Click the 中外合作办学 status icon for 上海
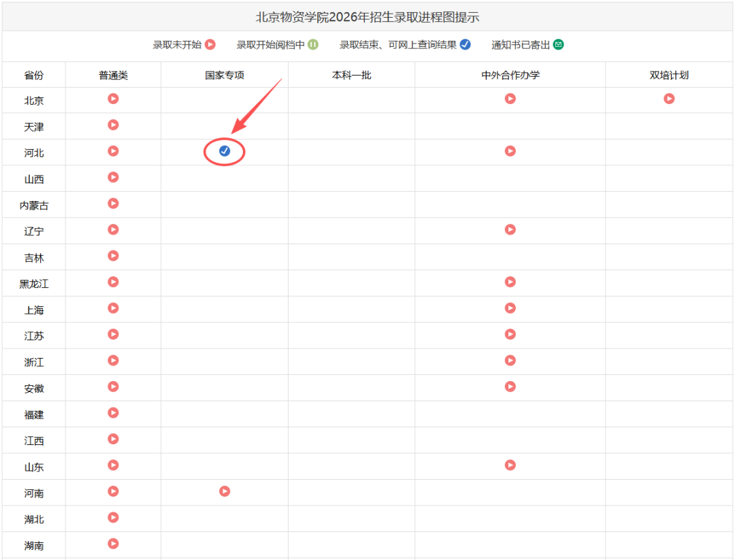Viewport: 735px width, 560px height. tap(510, 308)
